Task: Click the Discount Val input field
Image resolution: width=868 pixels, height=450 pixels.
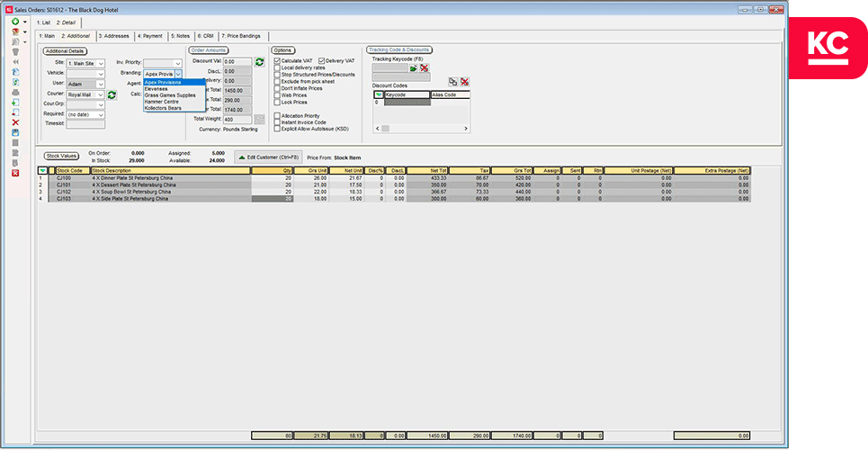Action: [238, 62]
